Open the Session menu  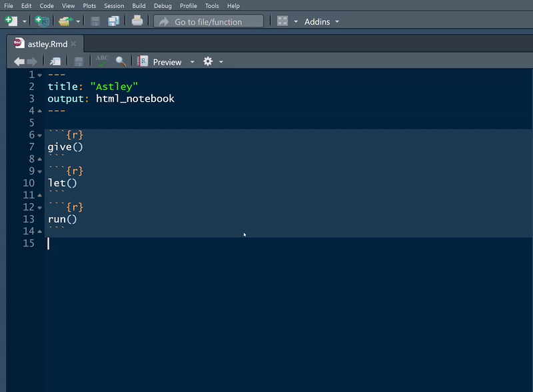click(x=114, y=6)
